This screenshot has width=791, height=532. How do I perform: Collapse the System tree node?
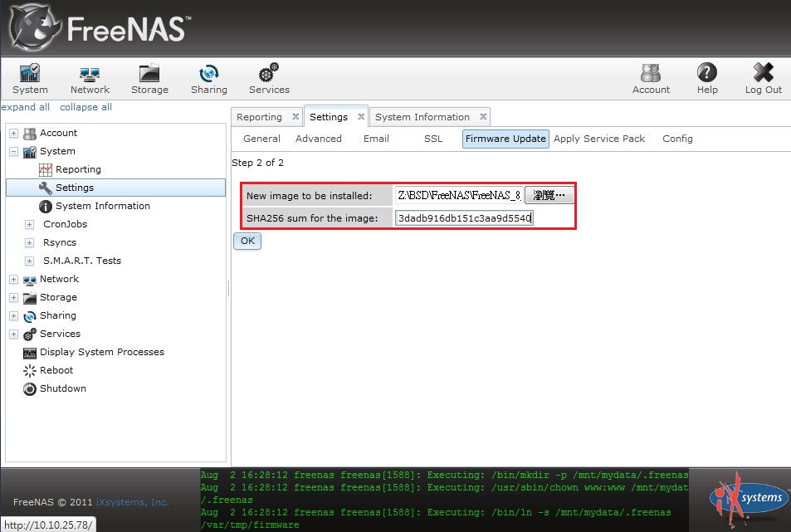point(13,151)
